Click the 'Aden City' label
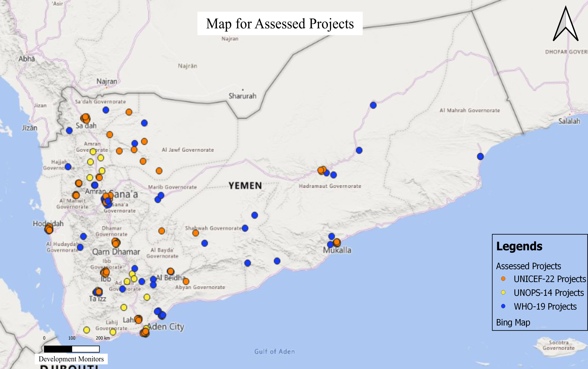Viewport: 588px width, 369px height. click(x=166, y=326)
